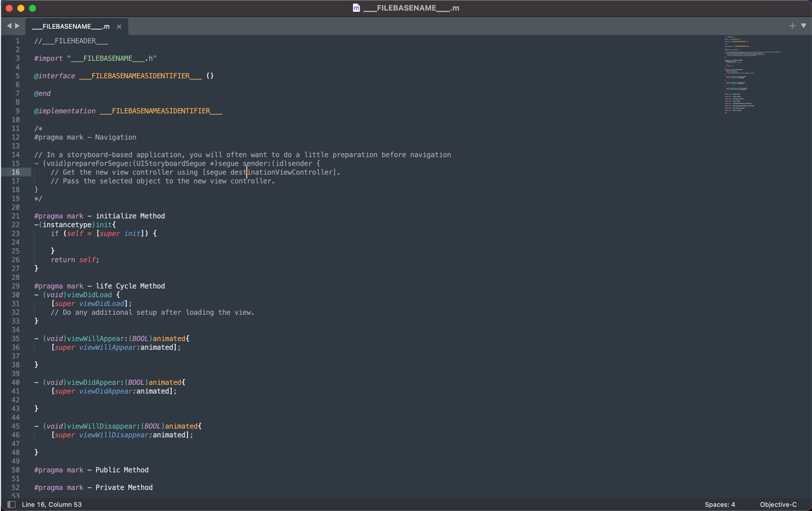Click "[super viewDidAppear:animated];" statement
The height and width of the screenshot is (511, 812).
tap(114, 391)
